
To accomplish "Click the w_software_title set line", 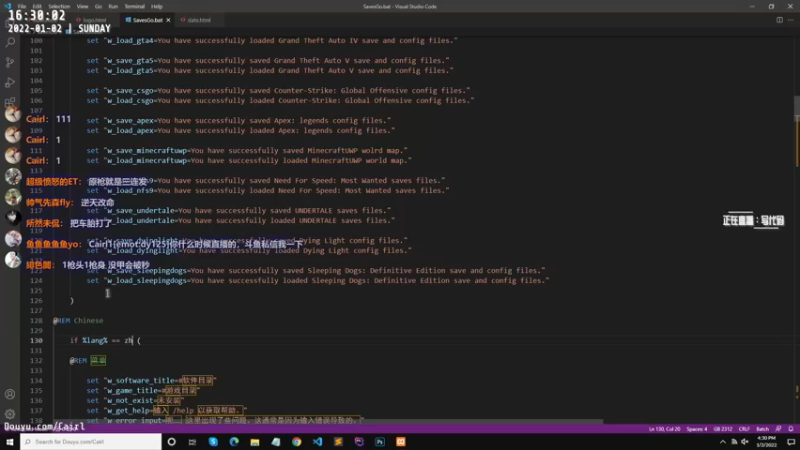I will pyautogui.click(x=152, y=381).
